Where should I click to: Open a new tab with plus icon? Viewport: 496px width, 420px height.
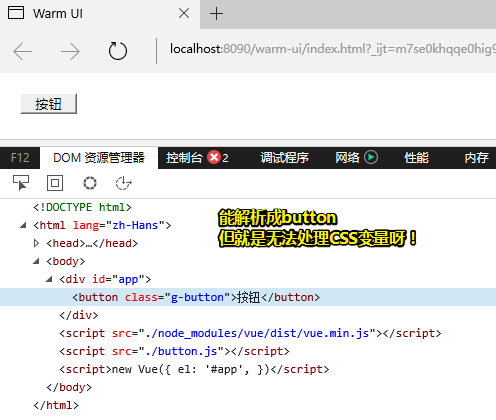(216, 14)
